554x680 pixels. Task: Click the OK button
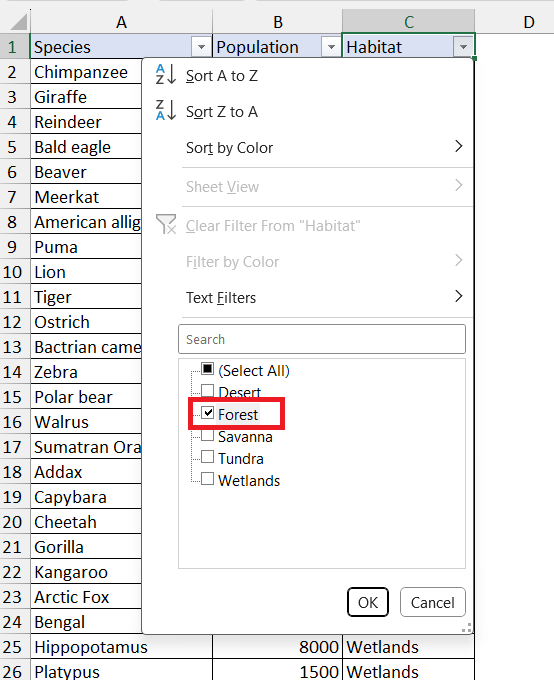point(368,602)
